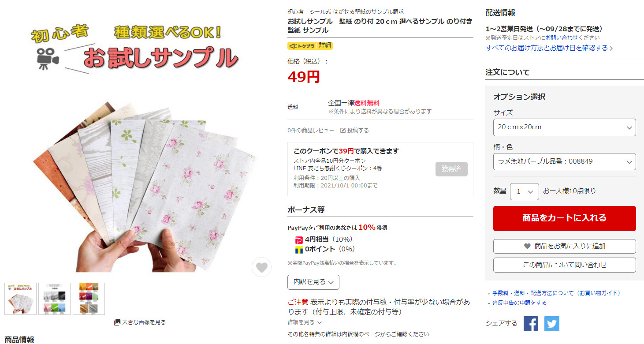Click the トクプラ megaphone badge
Viewport: 644px width, 344px height.
pyautogui.click(x=302, y=46)
